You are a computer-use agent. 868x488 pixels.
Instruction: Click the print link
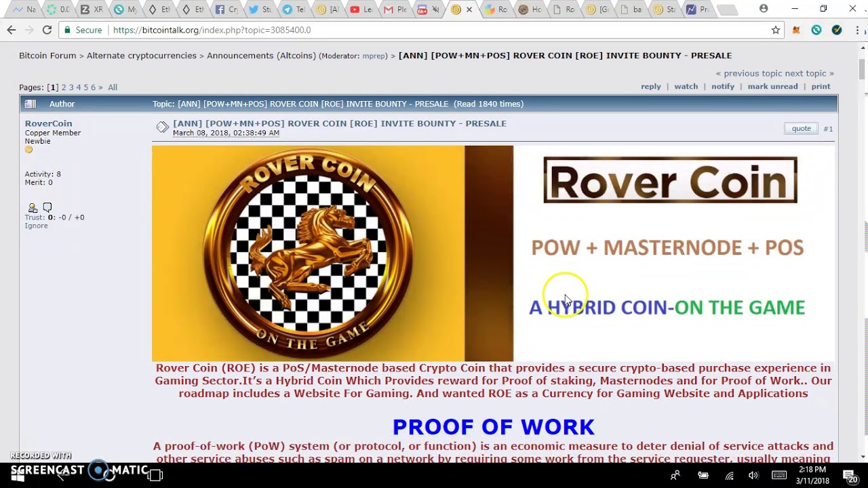[821, 87]
